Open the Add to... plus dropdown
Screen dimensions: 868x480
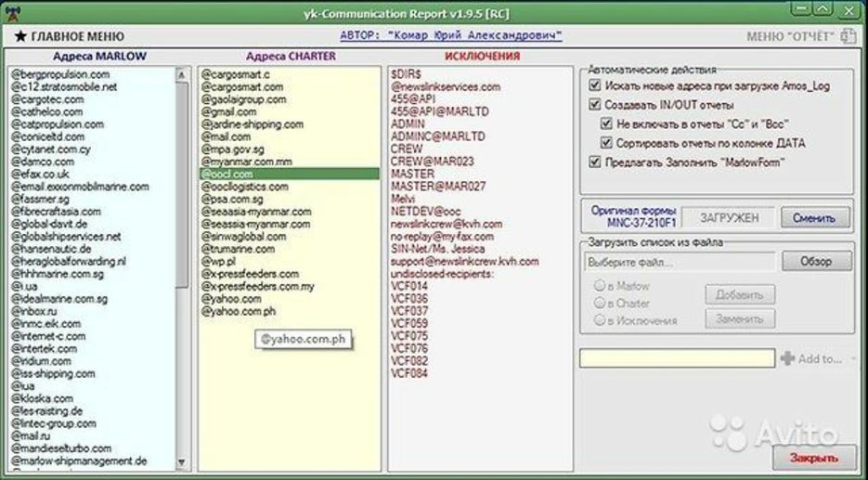818,358
